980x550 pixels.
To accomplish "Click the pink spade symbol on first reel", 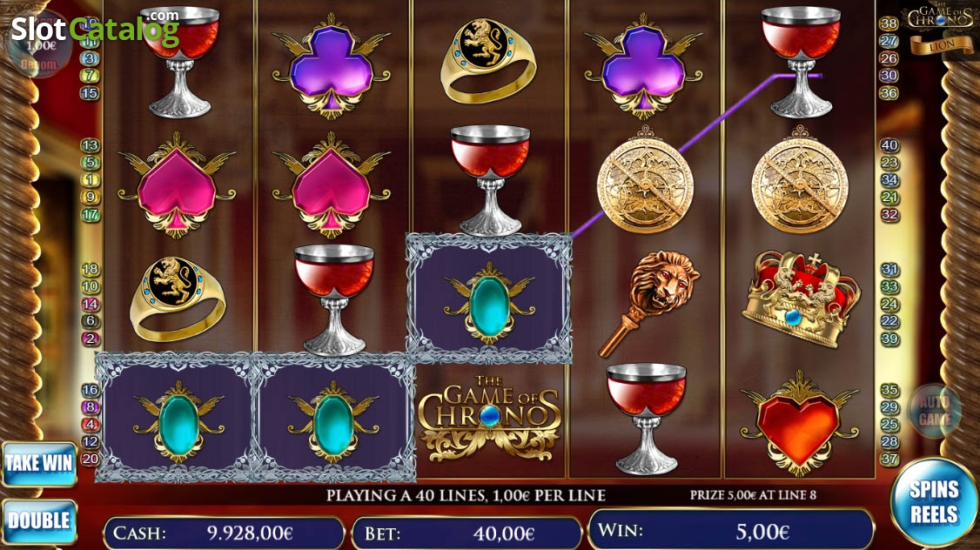I will point(177,185).
